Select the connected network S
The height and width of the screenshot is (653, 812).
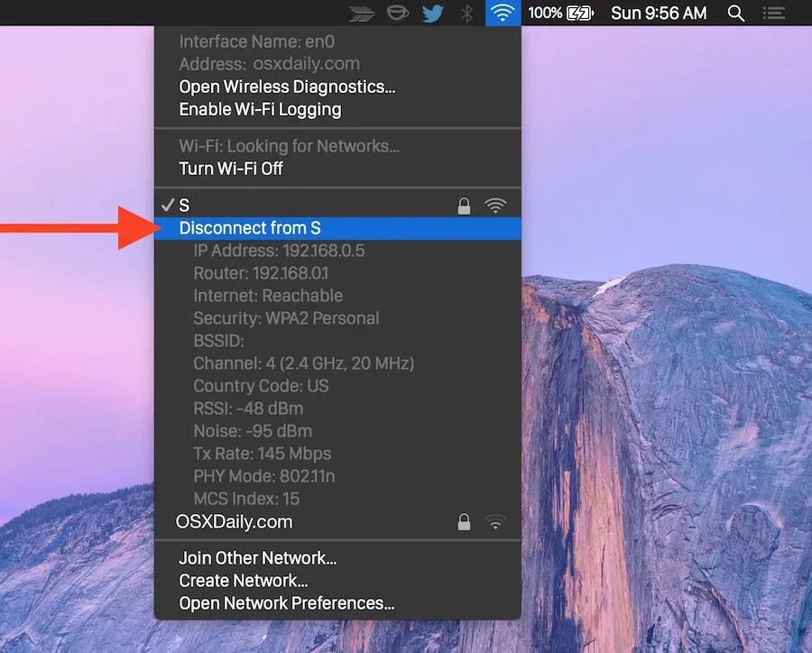click(337, 206)
